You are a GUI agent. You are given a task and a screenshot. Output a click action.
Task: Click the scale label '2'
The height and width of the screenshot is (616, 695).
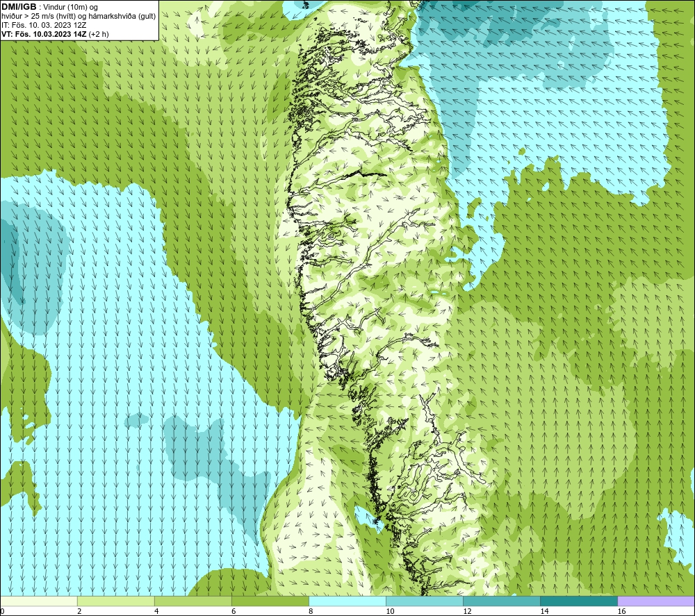click(x=79, y=612)
